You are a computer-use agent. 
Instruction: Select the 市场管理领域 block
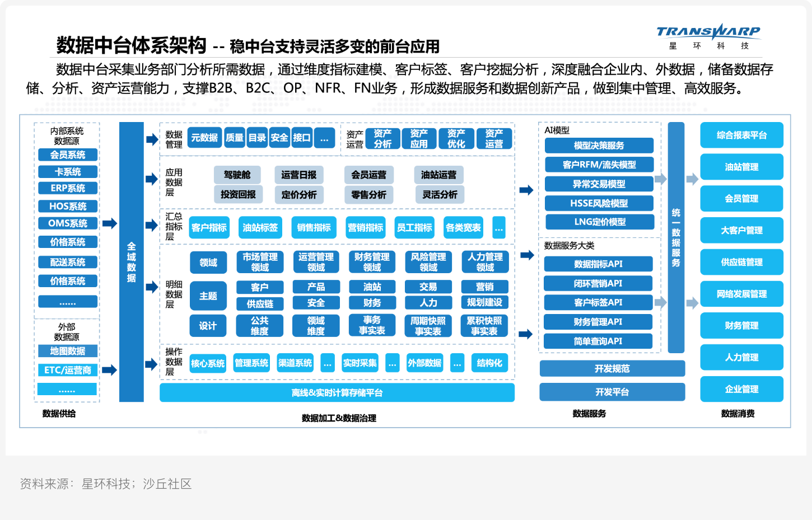(260, 262)
